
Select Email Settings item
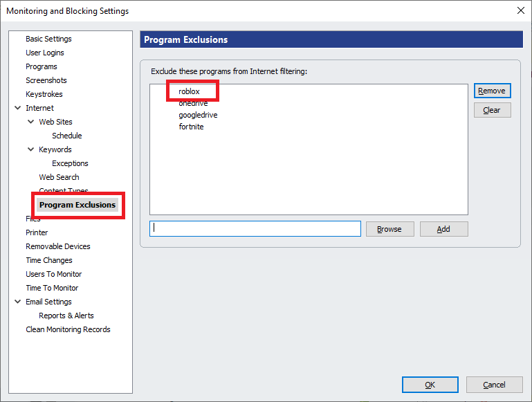48,302
